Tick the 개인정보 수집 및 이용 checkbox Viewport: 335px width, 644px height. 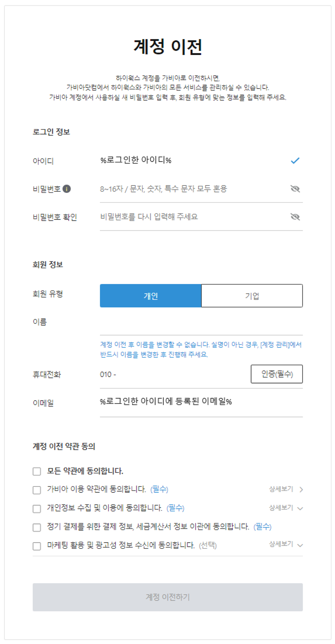(x=37, y=509)
